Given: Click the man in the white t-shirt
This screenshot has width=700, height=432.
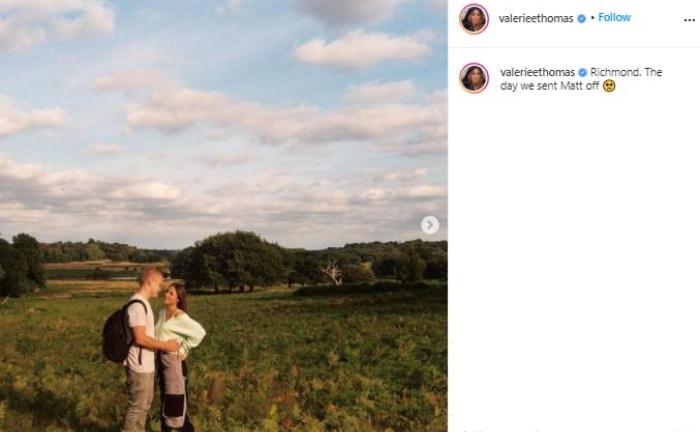Looking at the screenshot, I should (x=140, y=340).
